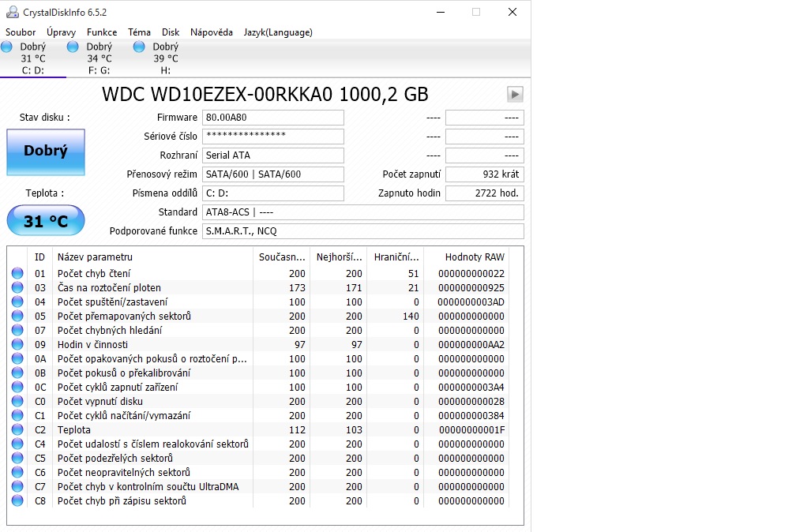796x532 pixels.
Task: Click status orb for Počet vypnutí disku
Action: click(x=17, y=401)
